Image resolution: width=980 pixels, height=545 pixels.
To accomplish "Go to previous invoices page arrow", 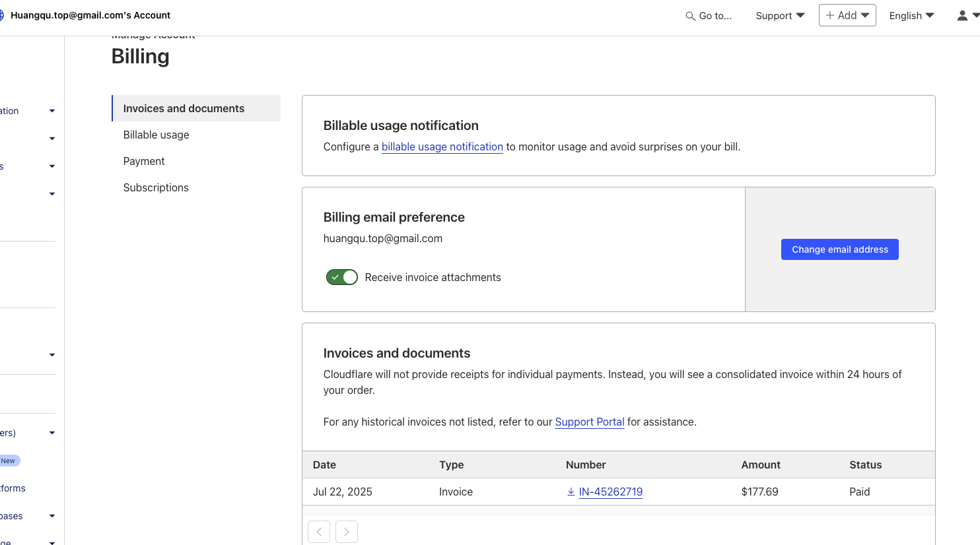I will (319, 532).
